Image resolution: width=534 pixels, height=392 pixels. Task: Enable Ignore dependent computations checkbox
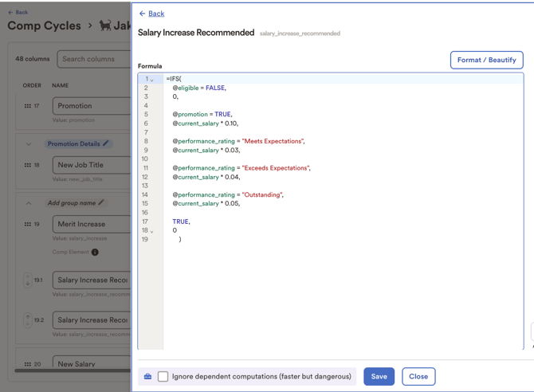click(x=163, y=376)
